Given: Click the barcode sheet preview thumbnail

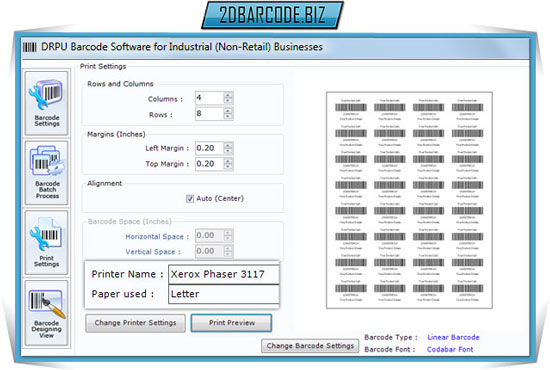Looking at the screenshot, I should pos(409,200).
